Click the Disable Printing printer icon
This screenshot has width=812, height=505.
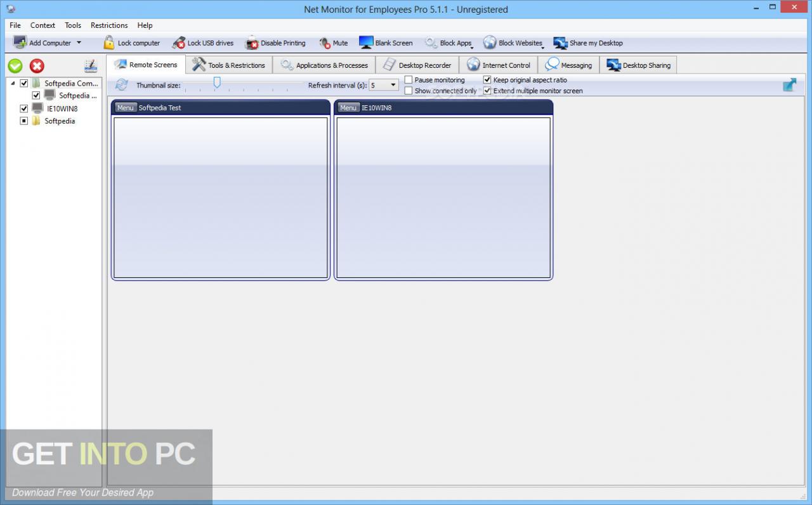pos(252,43)
